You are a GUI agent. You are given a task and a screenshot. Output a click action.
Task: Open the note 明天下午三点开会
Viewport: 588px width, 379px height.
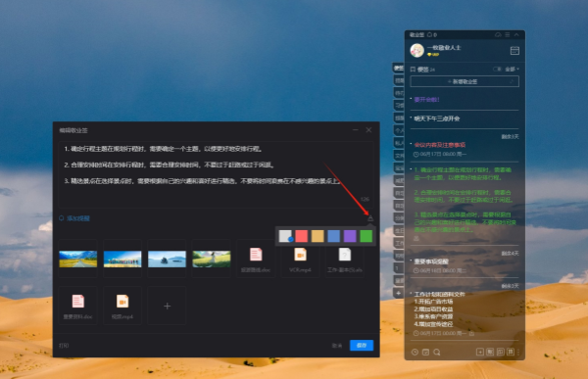tap(437, 118)
